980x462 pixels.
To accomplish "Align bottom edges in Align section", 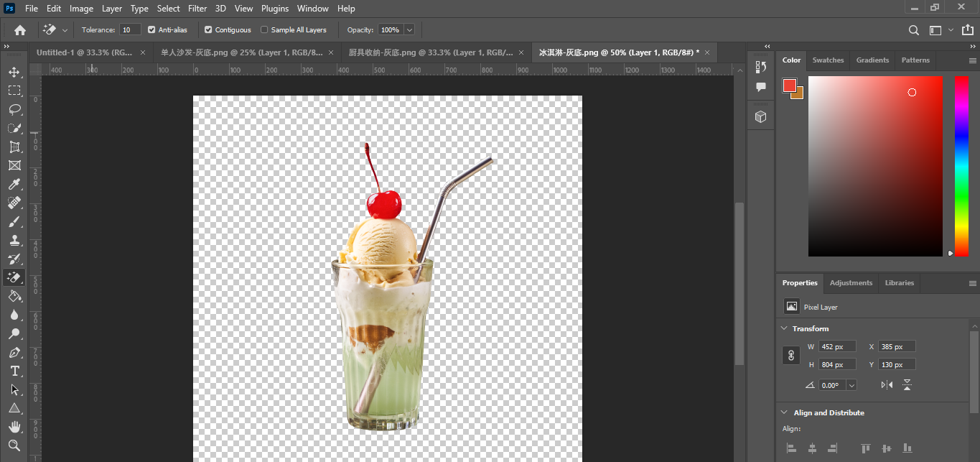I will 907,448.
